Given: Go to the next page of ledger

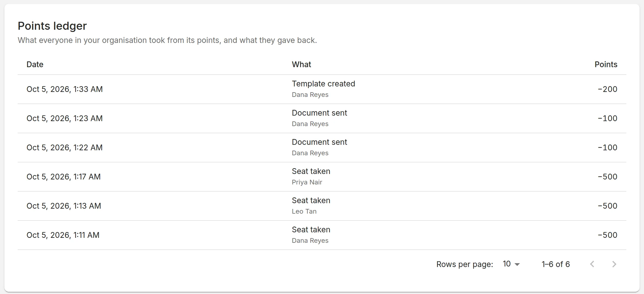Looking at the screenshot, I should (x=614, y=264).
